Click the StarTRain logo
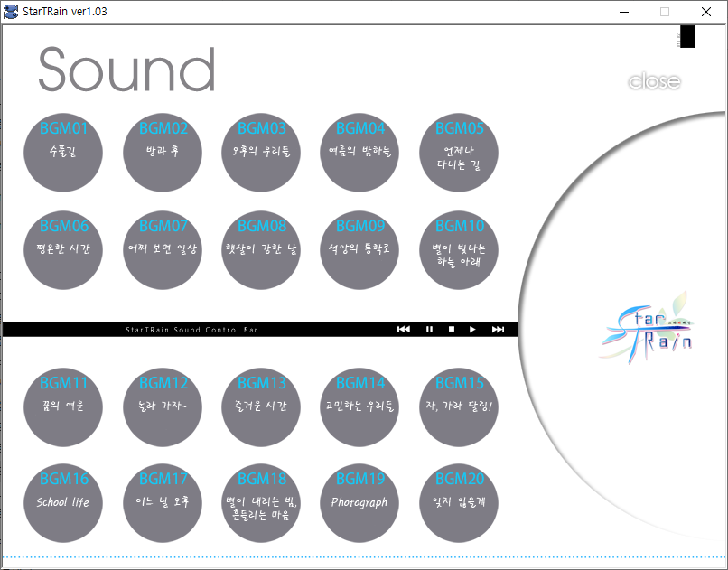Image resolution: width=728 pixels, height=570 pixels. click(647, 329)
